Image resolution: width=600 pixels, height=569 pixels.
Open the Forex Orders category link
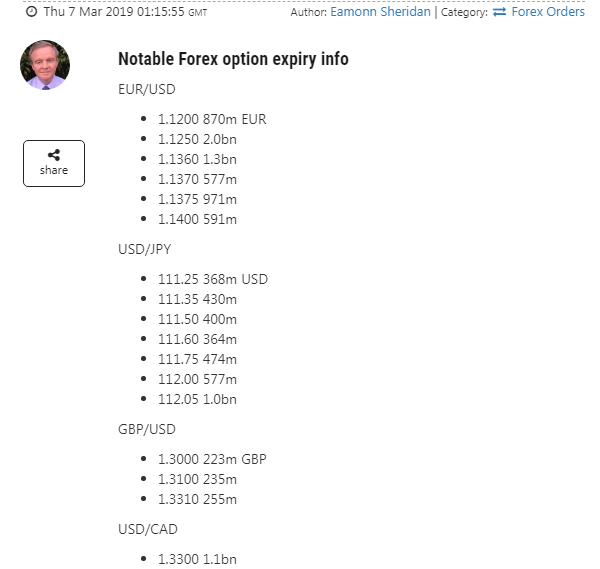[548, 12]
